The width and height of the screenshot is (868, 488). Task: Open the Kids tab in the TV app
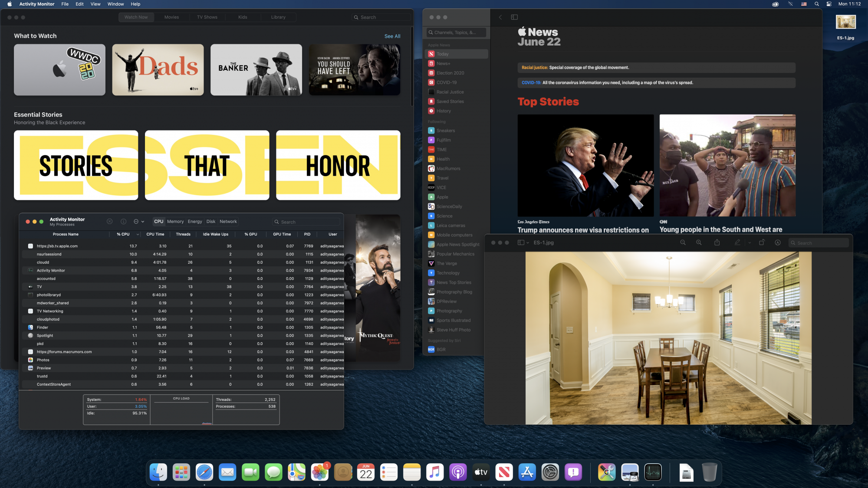point(243,17)
